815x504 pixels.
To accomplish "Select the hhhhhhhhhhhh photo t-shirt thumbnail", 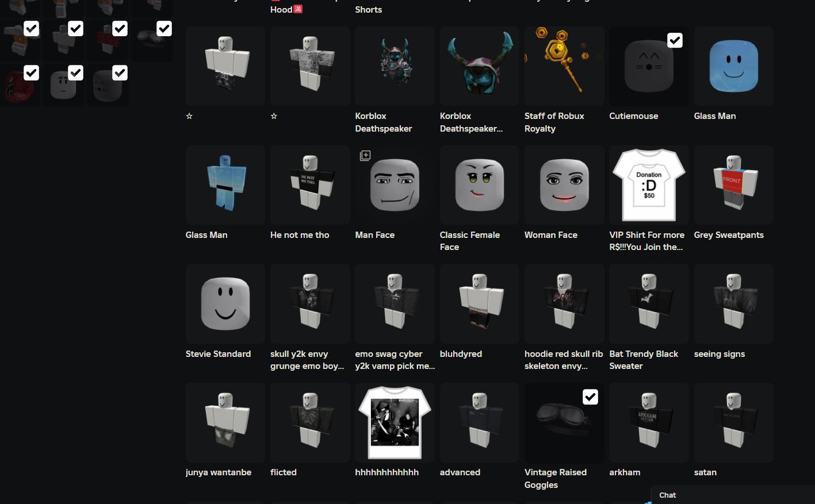I will [395, 423].
